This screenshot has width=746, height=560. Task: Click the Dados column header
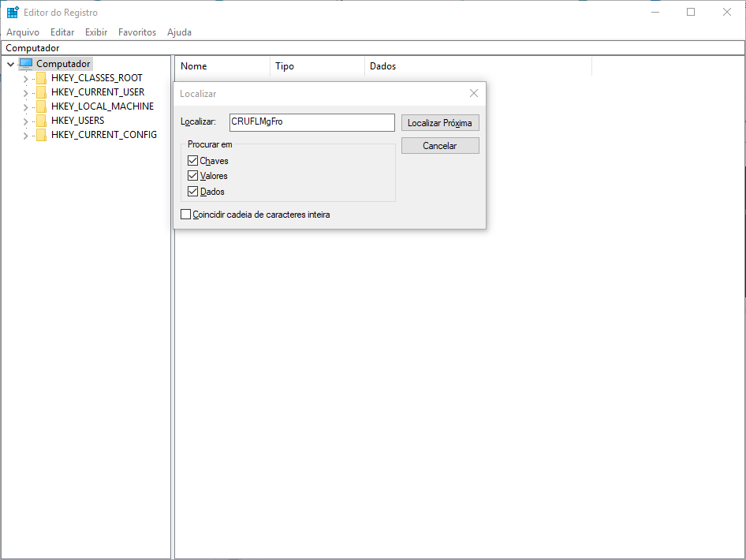[x=478, y=66]
